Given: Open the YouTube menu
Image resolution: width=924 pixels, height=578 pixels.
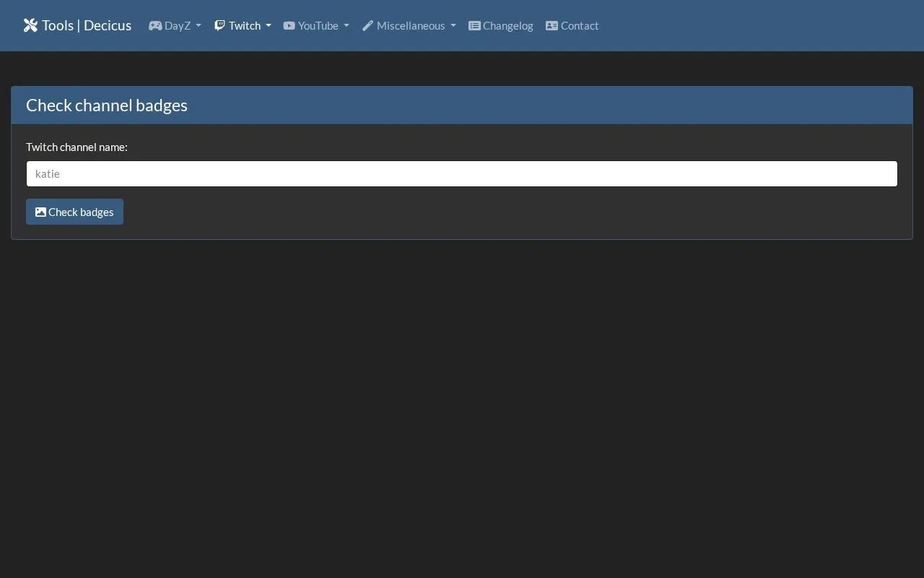Looking at the screenshot, I should pos(316,25).
